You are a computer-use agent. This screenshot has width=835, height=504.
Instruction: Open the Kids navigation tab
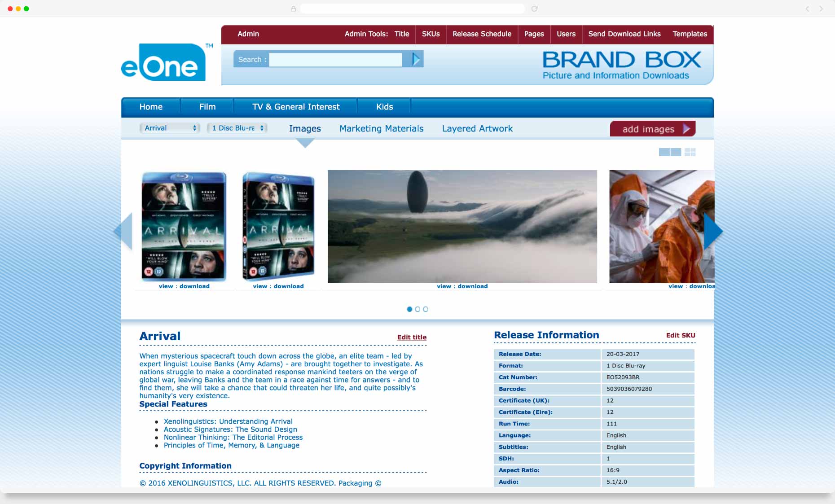[384, 107]
